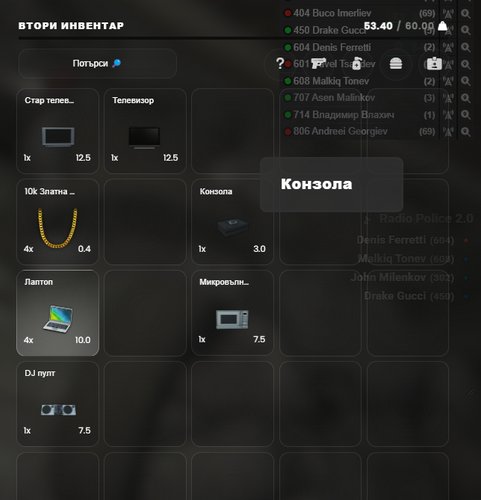Click the 404 Buco Imerliev name
The height and width of the screenshot is (500, 481).
click(332, 13)
